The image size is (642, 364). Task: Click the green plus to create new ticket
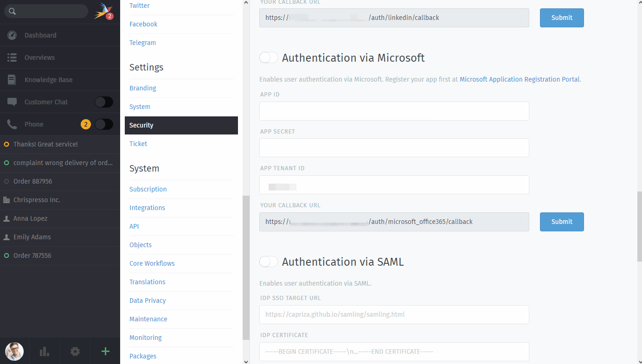[105, 351]
